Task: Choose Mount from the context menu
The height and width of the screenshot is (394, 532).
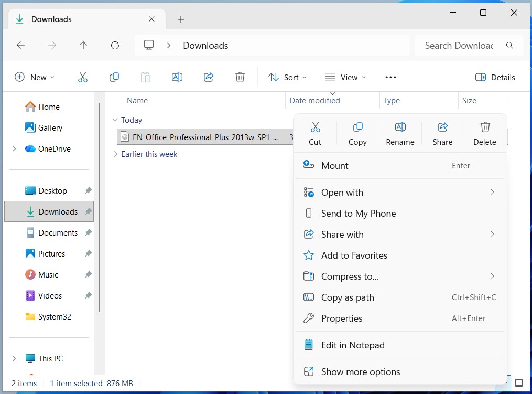Action: pos(335,165)
